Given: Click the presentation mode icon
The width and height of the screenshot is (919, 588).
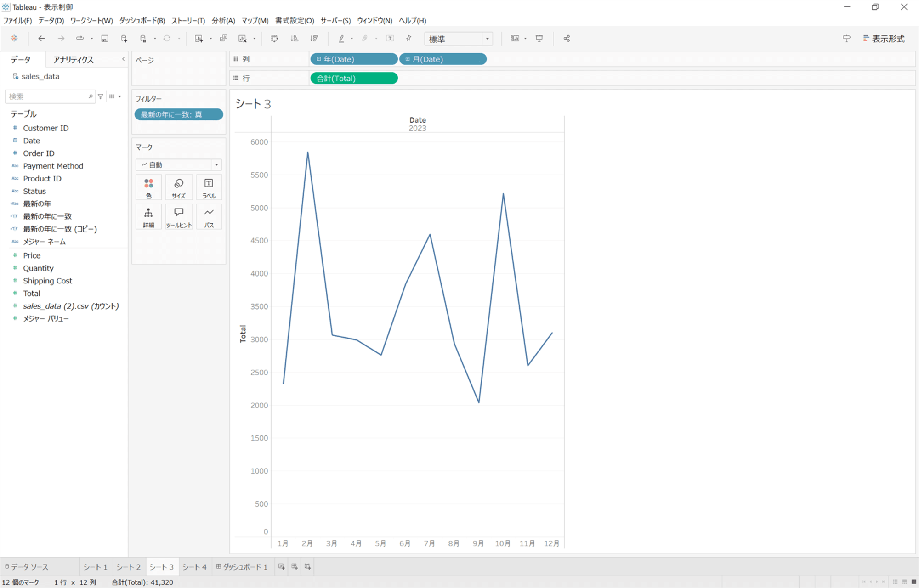Looking at the screenshot, I should (x=539, y=39).
